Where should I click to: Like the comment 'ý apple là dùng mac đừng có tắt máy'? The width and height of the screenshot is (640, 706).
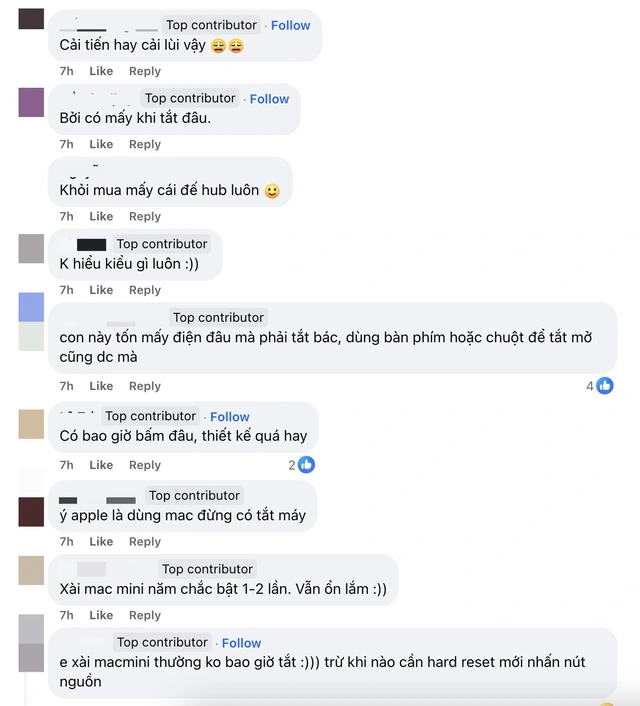(101, 541)
